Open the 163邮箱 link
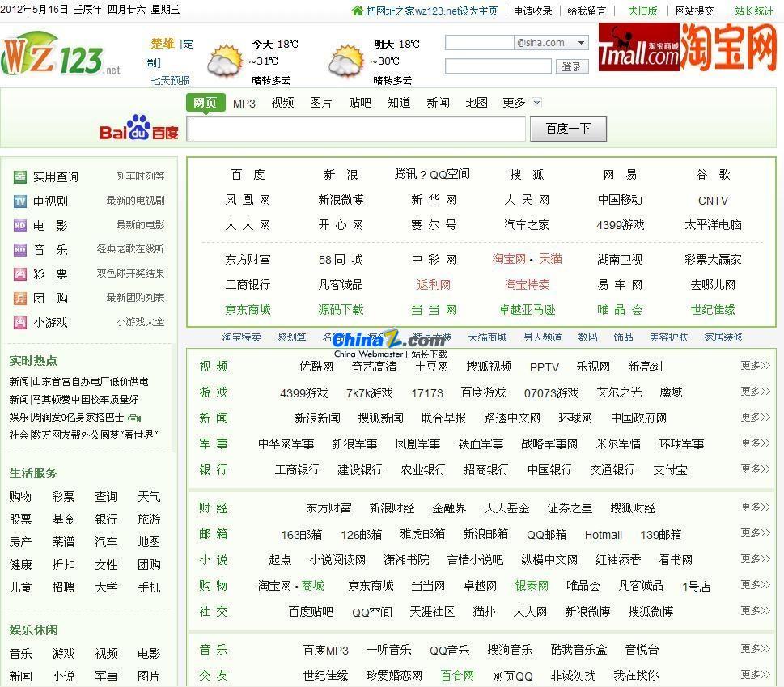784x687 pixels. (x=302, y=535)
